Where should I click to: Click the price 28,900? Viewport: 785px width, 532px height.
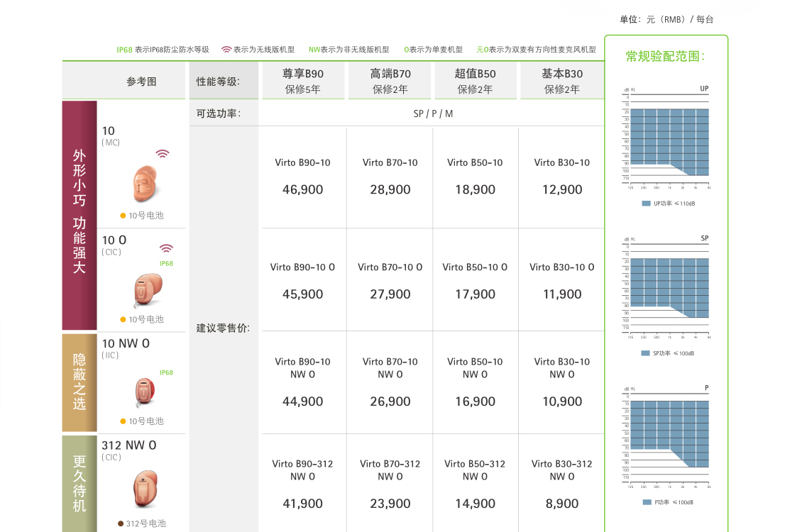(x=390, y=189)
